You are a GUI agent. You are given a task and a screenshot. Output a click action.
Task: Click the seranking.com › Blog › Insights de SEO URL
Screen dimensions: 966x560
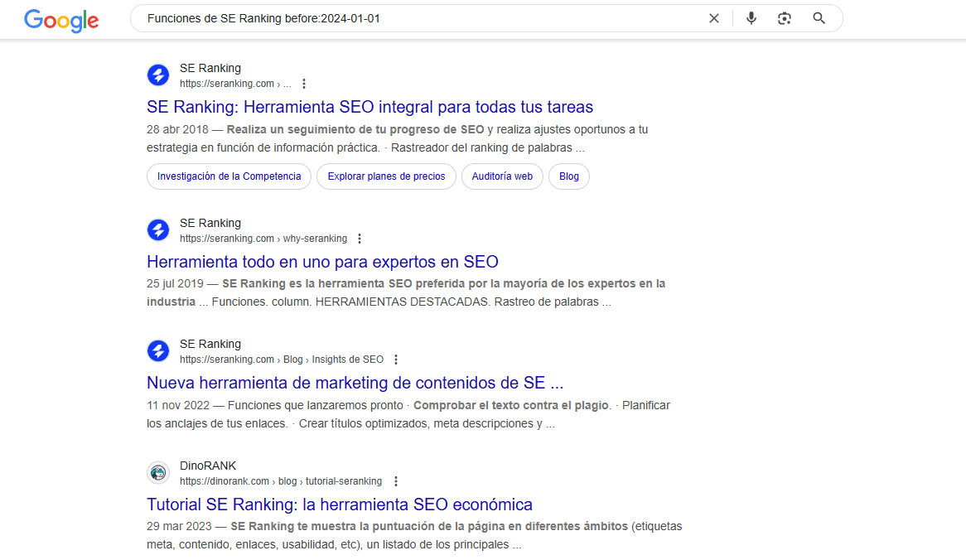tap(282, 360)
